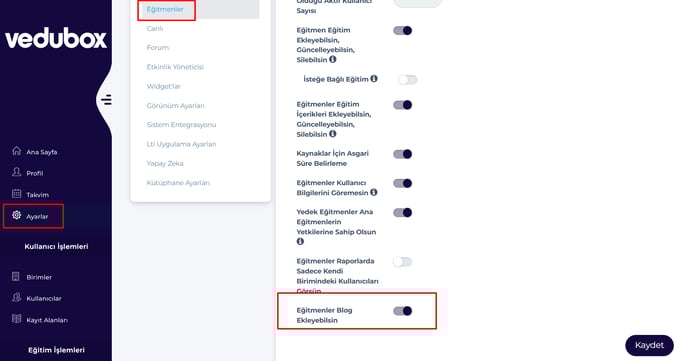Click the Takvim calendar icon
688x361 pixels.
pos(17,193)
